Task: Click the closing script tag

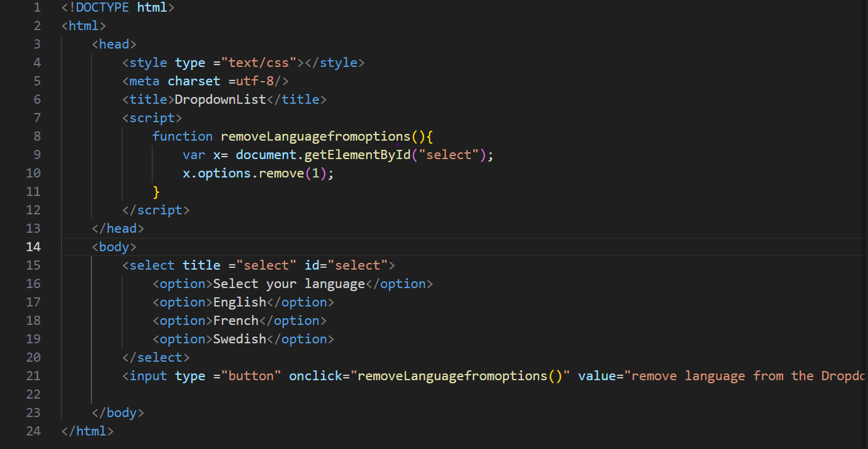Action: coord(156,210)
